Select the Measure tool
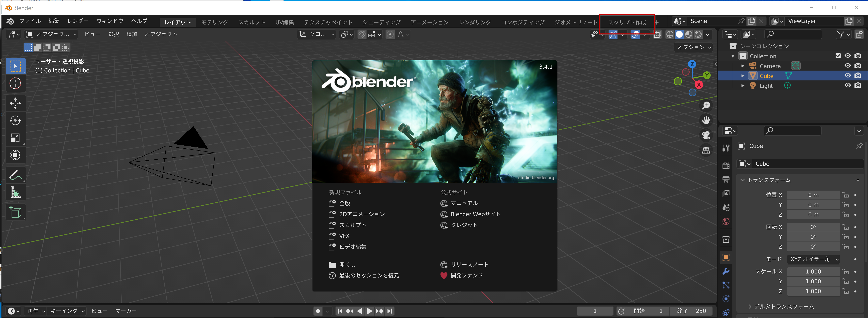 [15, 192]
